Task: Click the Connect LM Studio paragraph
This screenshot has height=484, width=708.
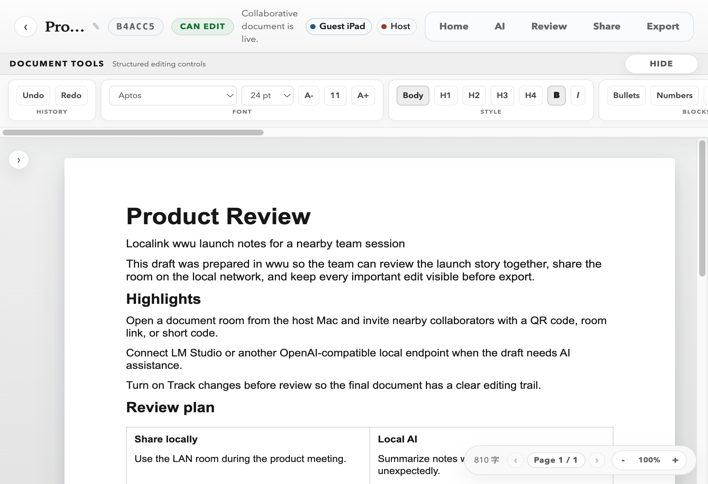Action: [348, 359]
